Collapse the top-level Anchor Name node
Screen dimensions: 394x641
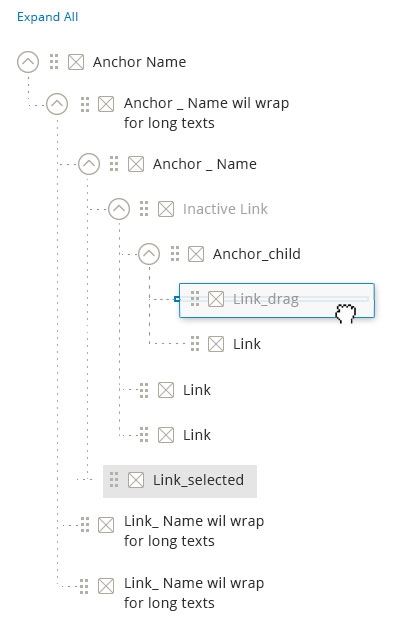pos(28,62)
